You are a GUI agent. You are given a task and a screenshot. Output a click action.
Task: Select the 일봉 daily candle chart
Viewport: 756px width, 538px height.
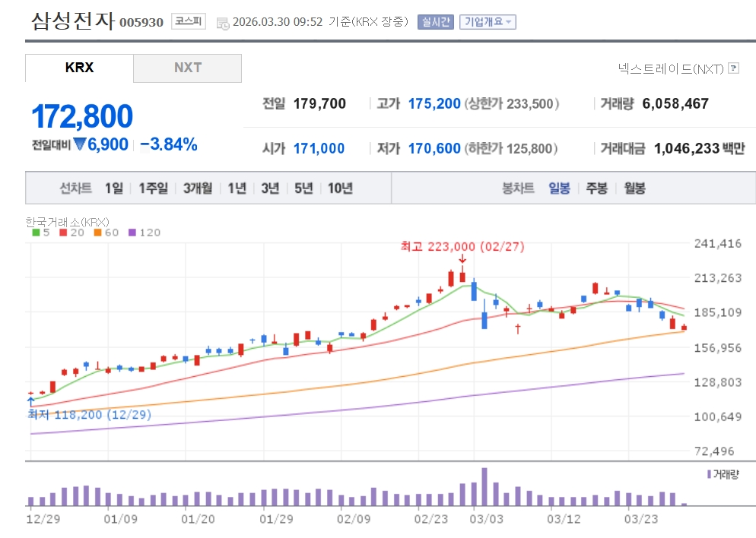pos(559,188)
